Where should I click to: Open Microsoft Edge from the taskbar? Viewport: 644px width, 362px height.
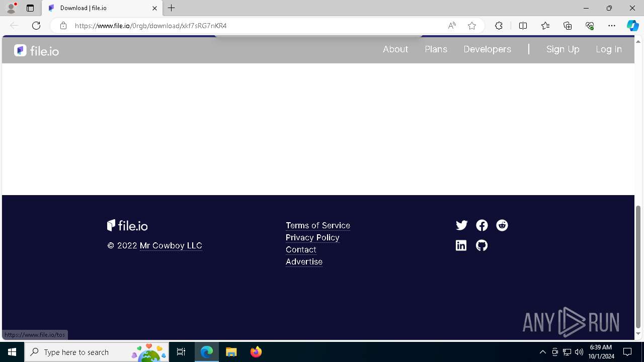207,352
